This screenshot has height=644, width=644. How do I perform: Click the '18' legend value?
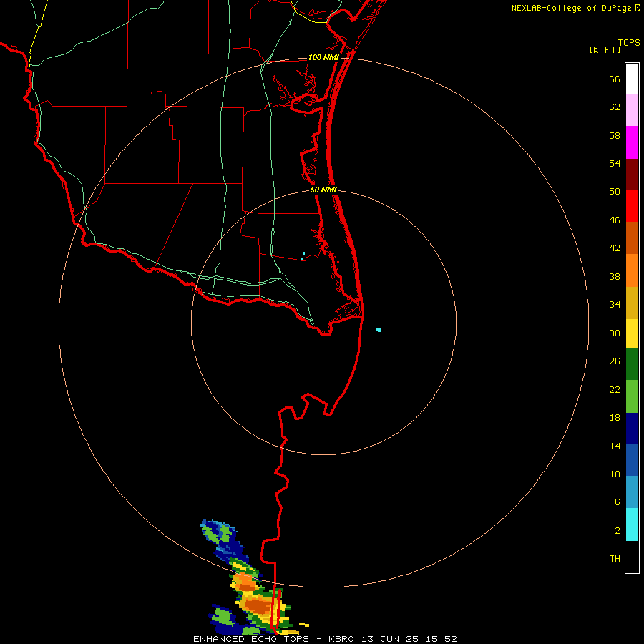point(615,418)
